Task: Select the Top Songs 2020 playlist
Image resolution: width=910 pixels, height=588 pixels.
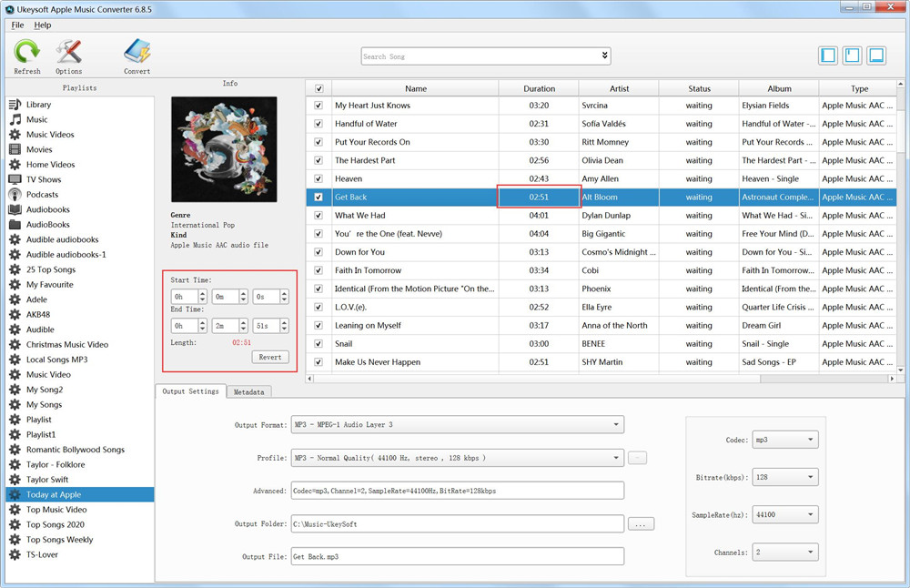Action: [56, 524]
